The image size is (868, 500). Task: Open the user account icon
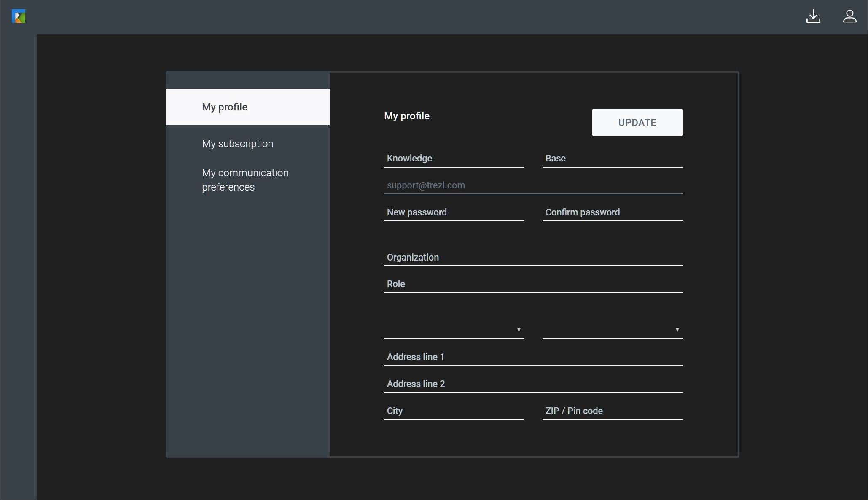(x=849, y=16)
